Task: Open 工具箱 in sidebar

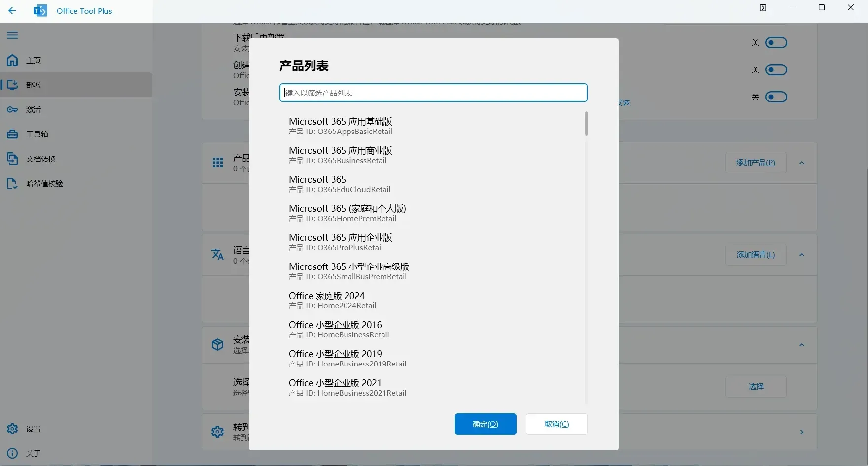Action: (x=76, y=134)
